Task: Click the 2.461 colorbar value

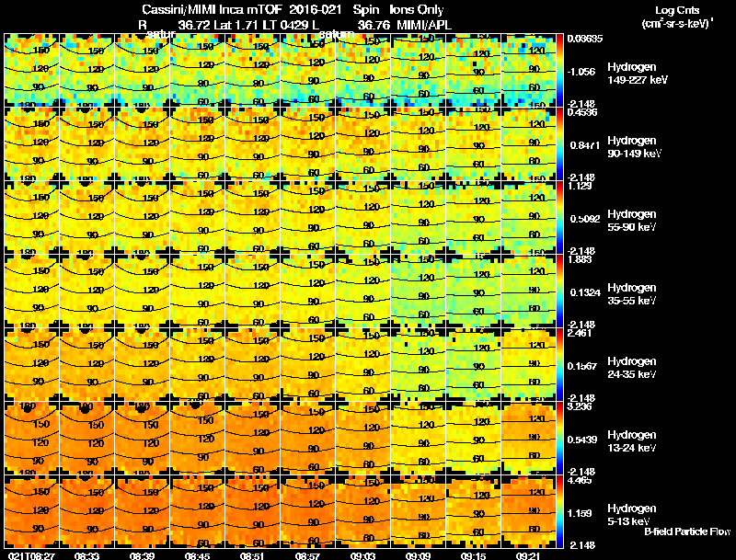Action: (x=580, y=333)
